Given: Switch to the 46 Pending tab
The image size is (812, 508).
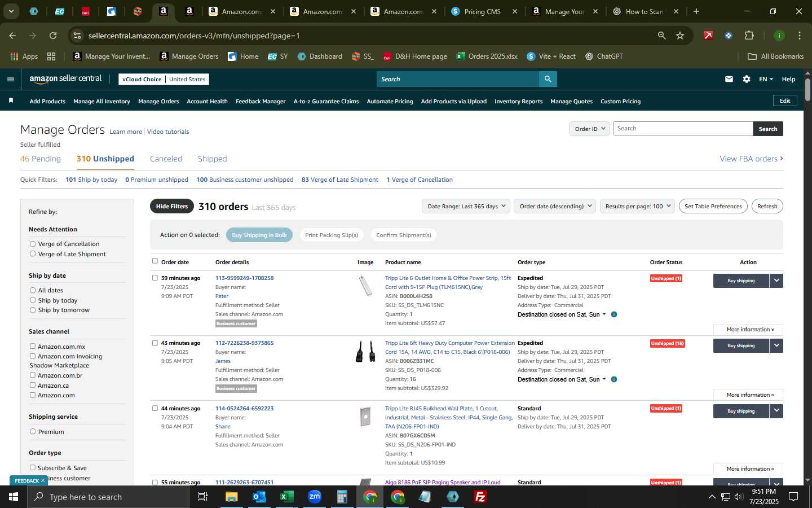Looking at the screenshot, I should pos(41,159).
